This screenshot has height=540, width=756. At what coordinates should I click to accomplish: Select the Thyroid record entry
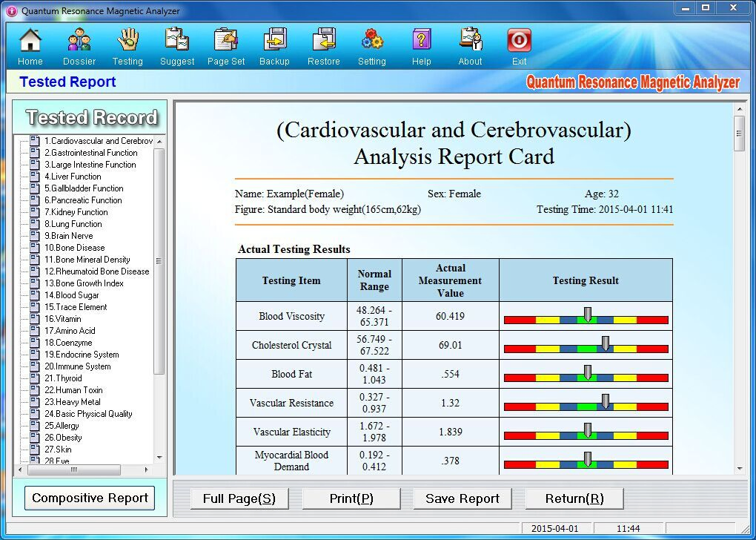[x=61, y=378]
